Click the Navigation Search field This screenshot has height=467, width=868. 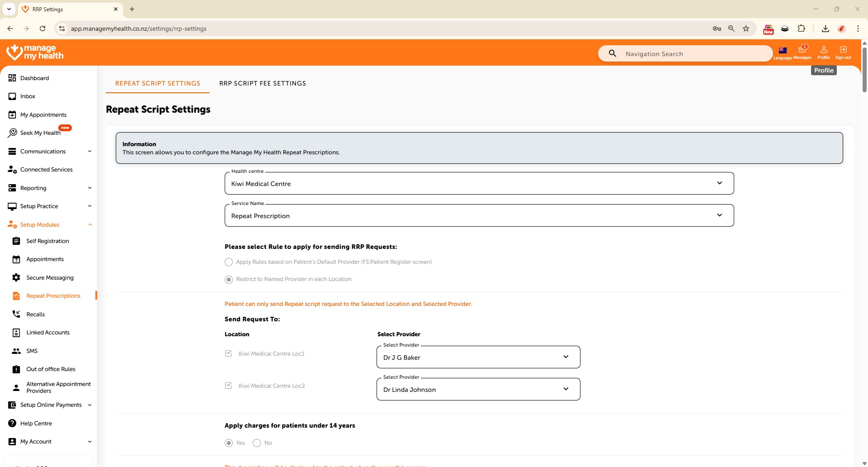(692, 53)
